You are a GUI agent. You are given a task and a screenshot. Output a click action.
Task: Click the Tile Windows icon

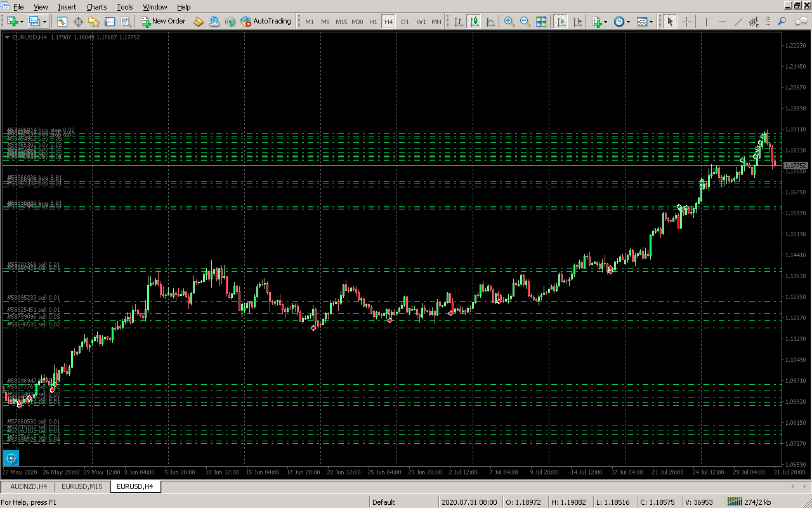tap(541, 22)
